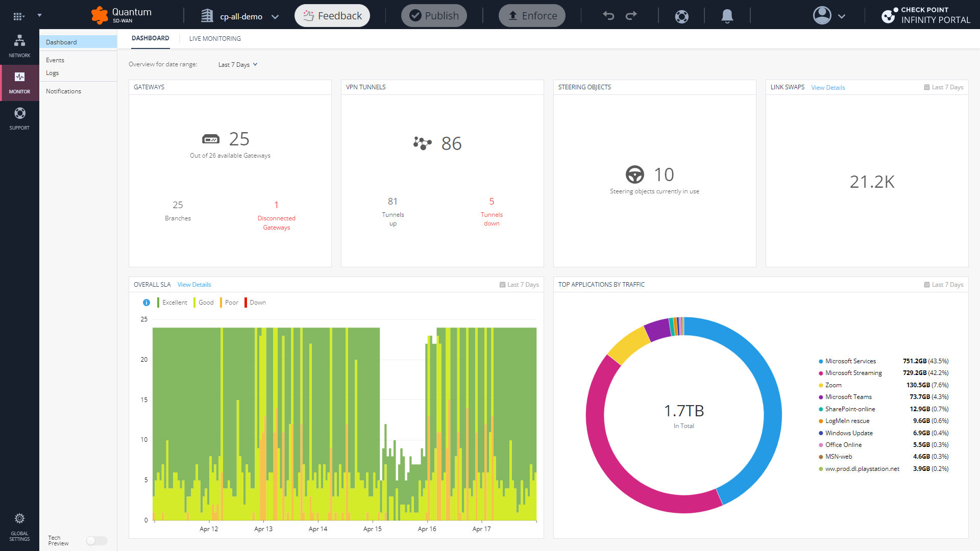The width and height of the screenshot is (980, 551).
Task: Click the Apr 15 axis label
Action: 372,529
